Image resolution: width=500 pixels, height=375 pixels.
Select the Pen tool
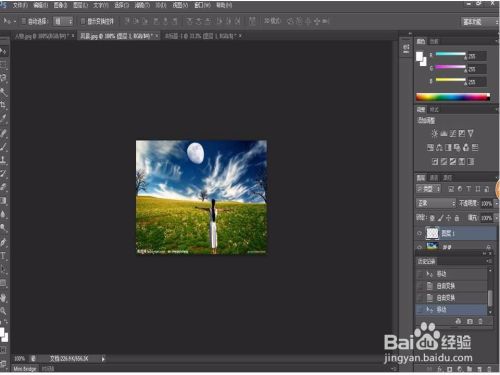[3, 243]
